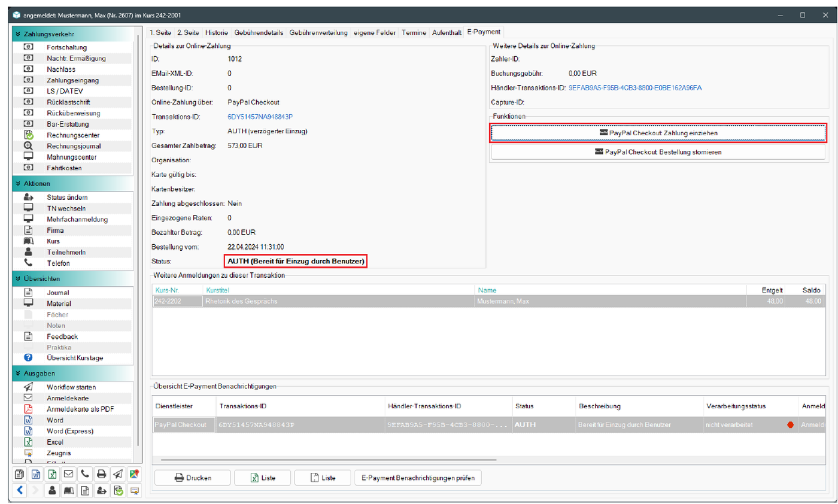
Task: Click PayPal Checkout Bestellung stornieren button
Action: [658, 152]
